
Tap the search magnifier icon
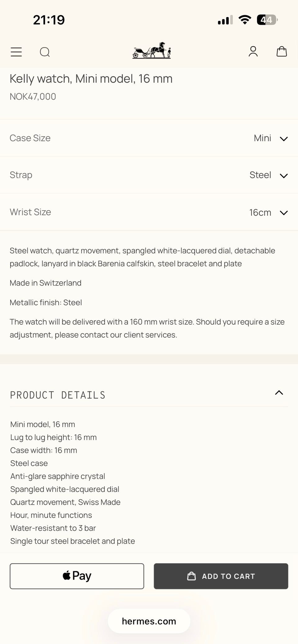coord(45,52)
